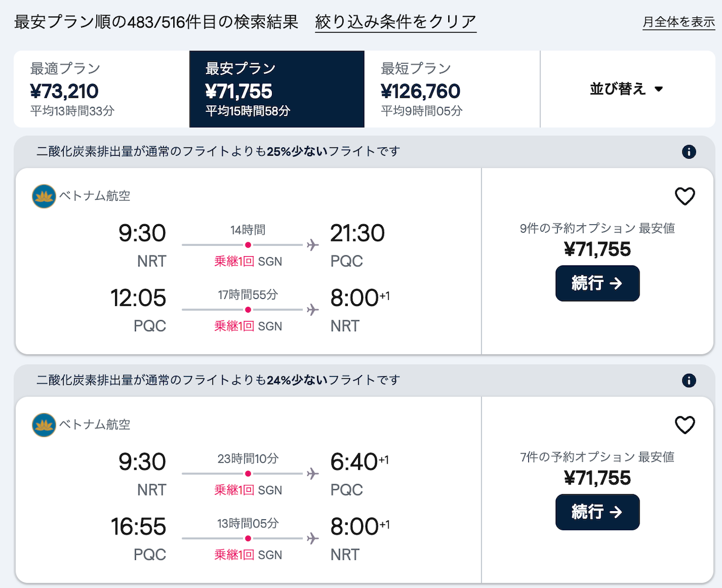
Task: Click the plane icon on the 23時間10分 outbound leg
Action: pyautogui.click(x=312, y=474)
